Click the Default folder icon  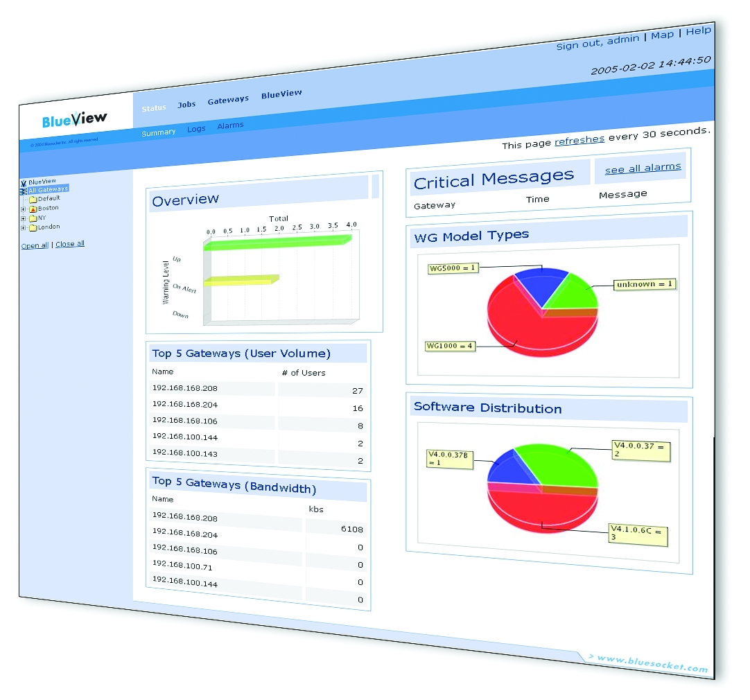33,200
